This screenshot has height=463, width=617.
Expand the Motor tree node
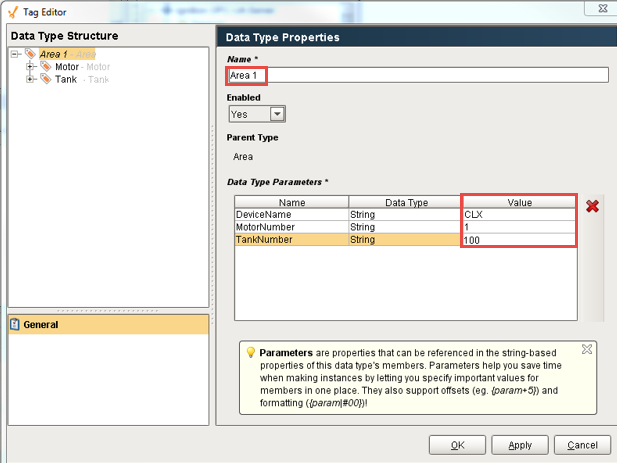[31, 67]
